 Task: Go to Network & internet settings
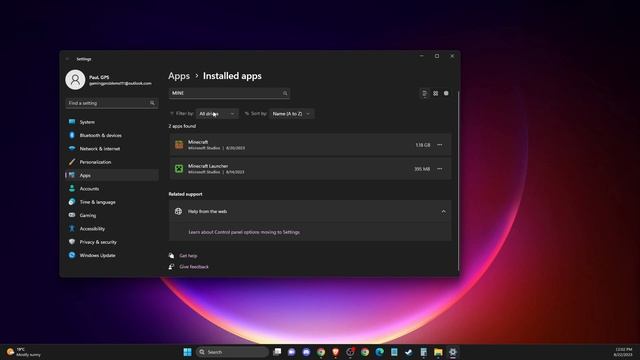111,149
